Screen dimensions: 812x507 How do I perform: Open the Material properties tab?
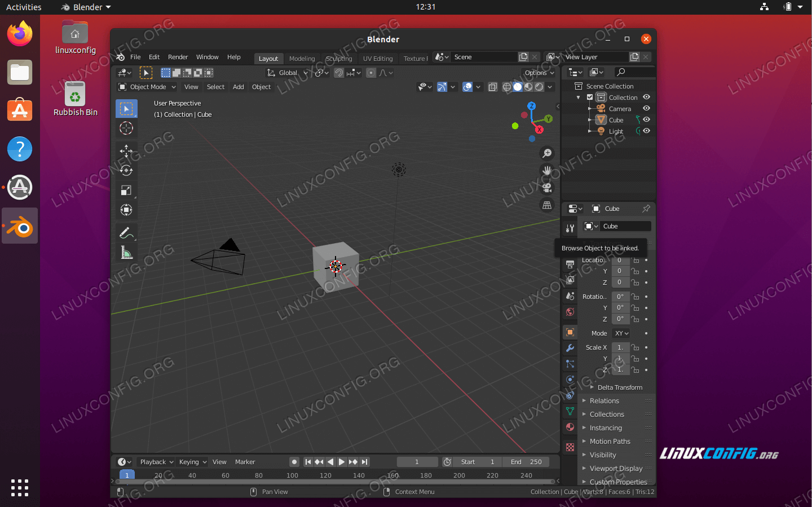coord(570,427)
